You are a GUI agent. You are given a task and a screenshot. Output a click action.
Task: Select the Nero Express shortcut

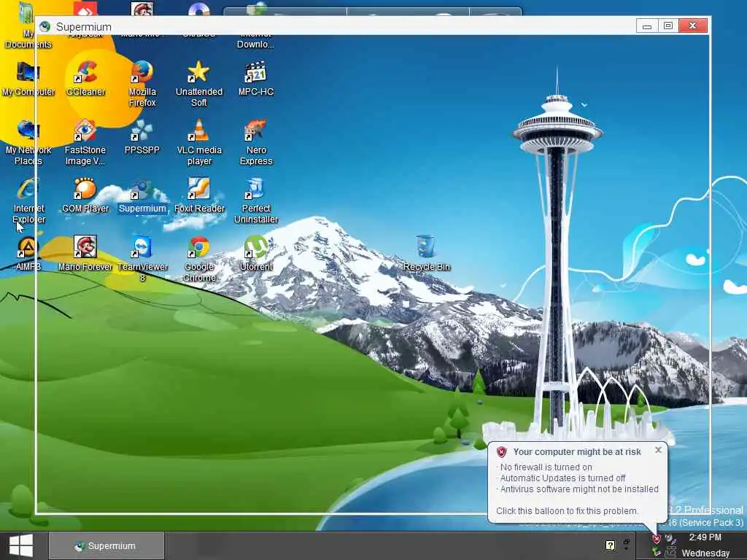click(256, 142)
